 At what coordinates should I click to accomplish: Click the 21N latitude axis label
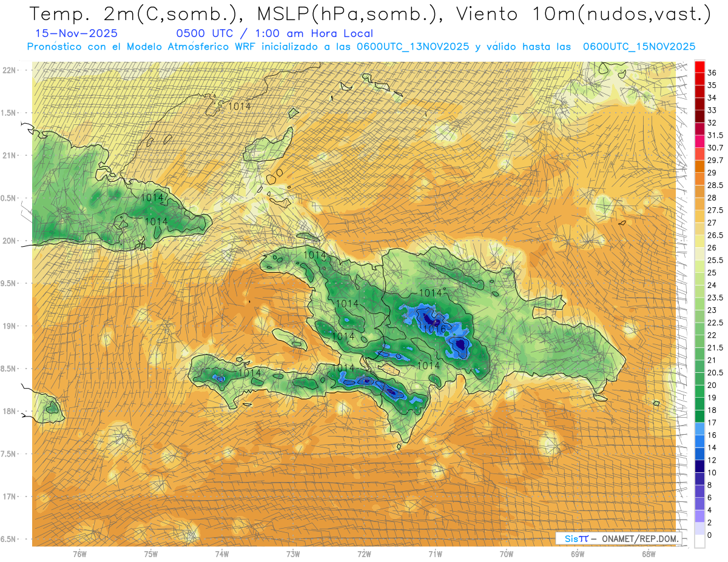click(x=10, y=156)
